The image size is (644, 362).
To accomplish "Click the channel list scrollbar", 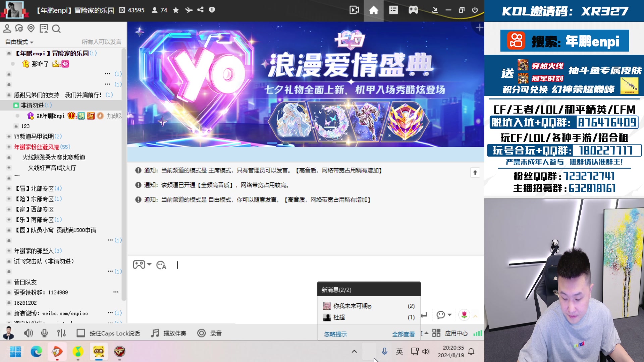I will tap(124, 174).
